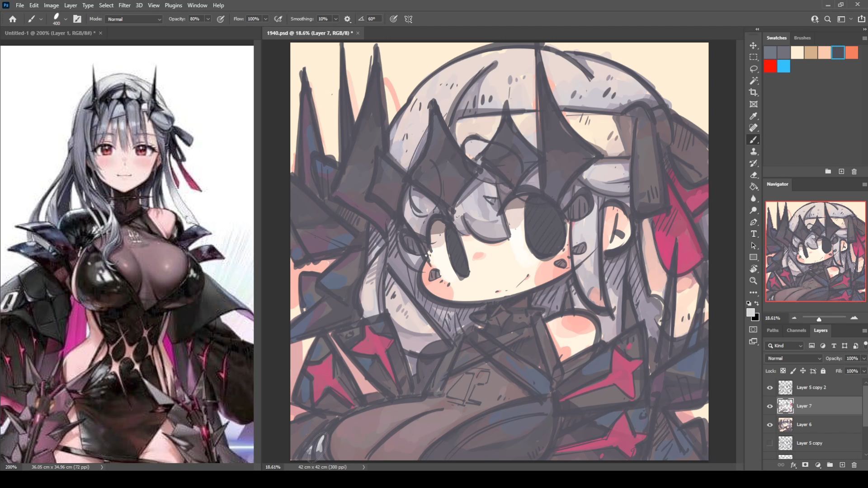Open brush blend Mode dropdown
The image size is (868, 488).
click(134, 19)
